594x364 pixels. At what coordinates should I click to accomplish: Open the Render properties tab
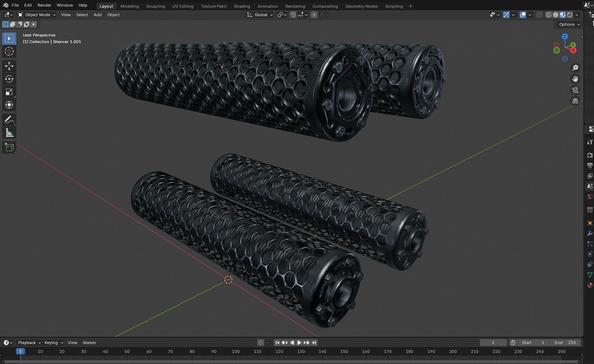[x=590, y=155]
